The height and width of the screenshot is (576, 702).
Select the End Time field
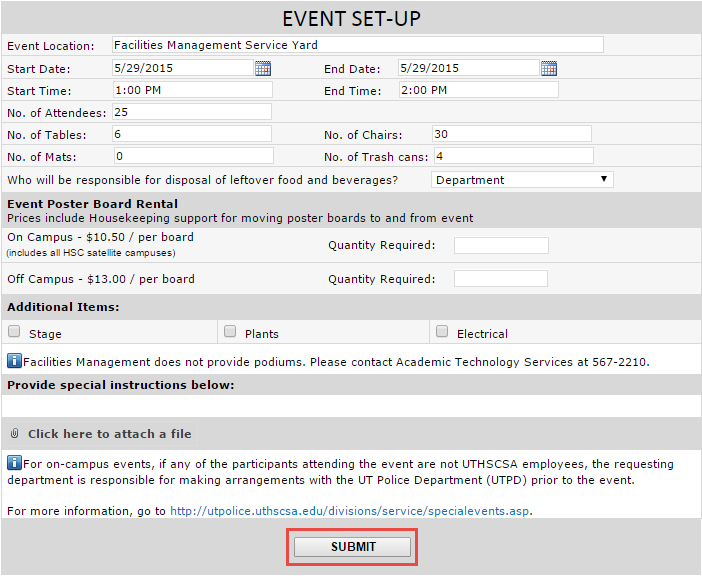click(477, 90)
